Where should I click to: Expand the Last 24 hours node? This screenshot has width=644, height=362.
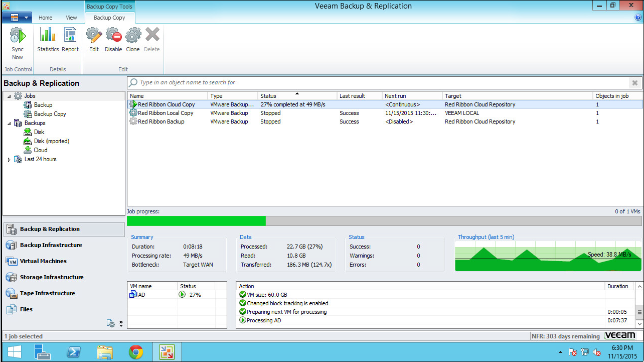click(x=9, y=160)
